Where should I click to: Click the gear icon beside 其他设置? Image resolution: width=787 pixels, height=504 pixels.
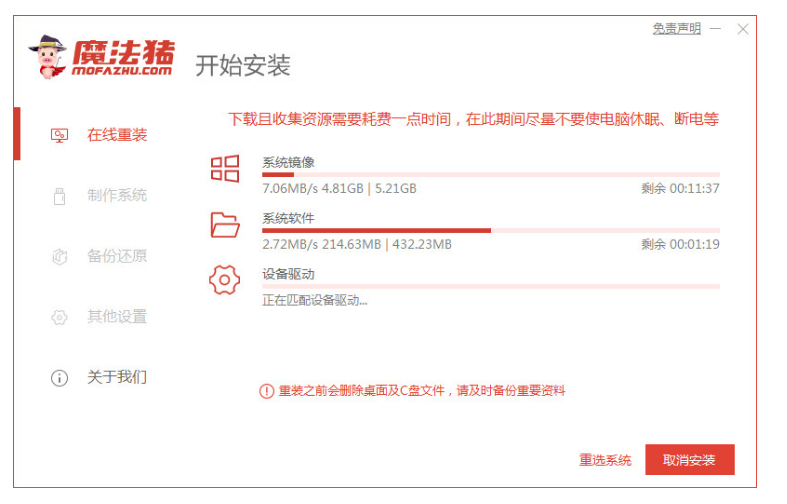pyautogui.click(x=59, y=318)
